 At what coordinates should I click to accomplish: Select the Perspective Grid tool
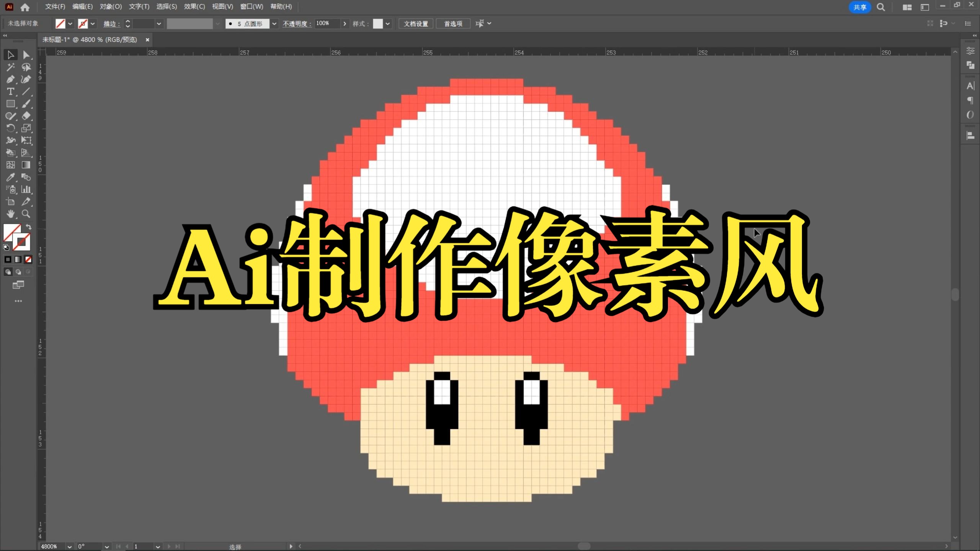(26, 153)
